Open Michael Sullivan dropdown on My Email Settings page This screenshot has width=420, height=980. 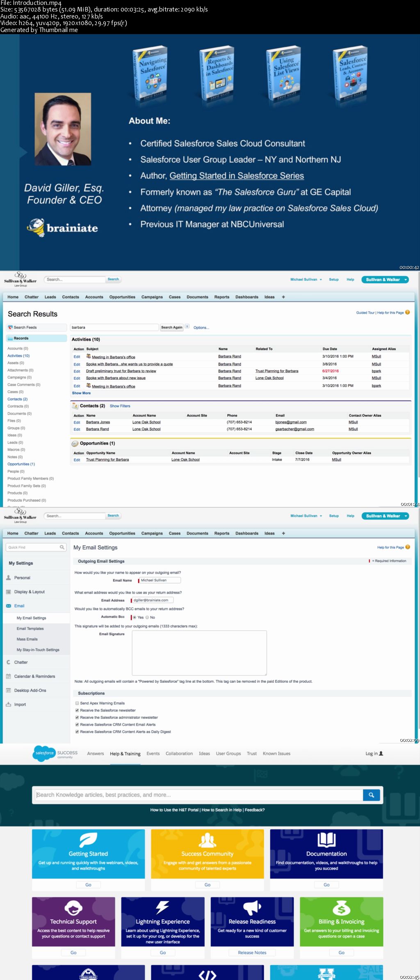[x=306, y=516]
